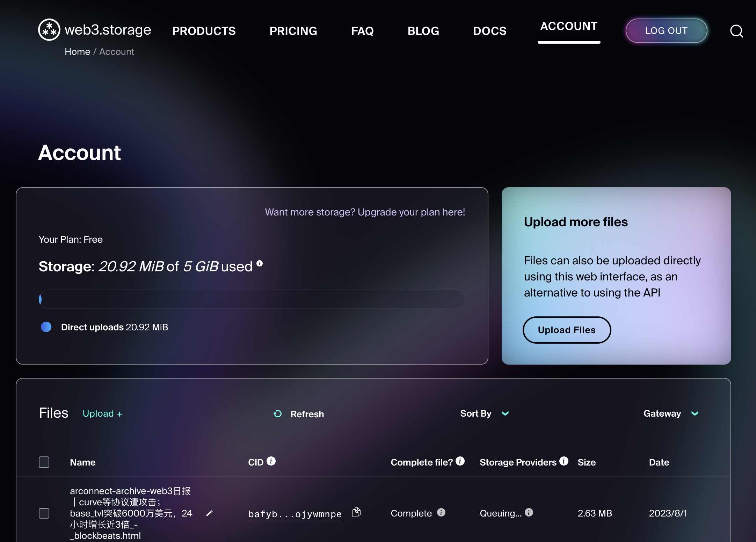Click the storage usage info icon
This screenshot has height=542, width=756.
tap(260, 264)
